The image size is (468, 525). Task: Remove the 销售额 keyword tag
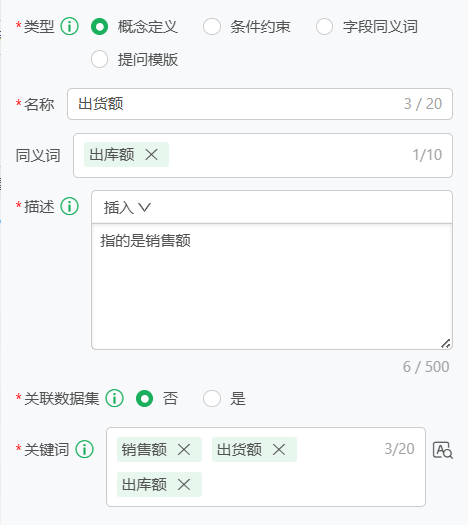(x=184, y=449)
